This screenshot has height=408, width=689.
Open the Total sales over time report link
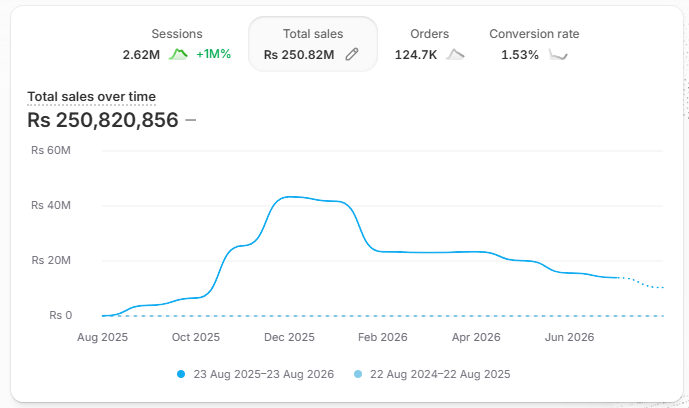coord(91,97)
